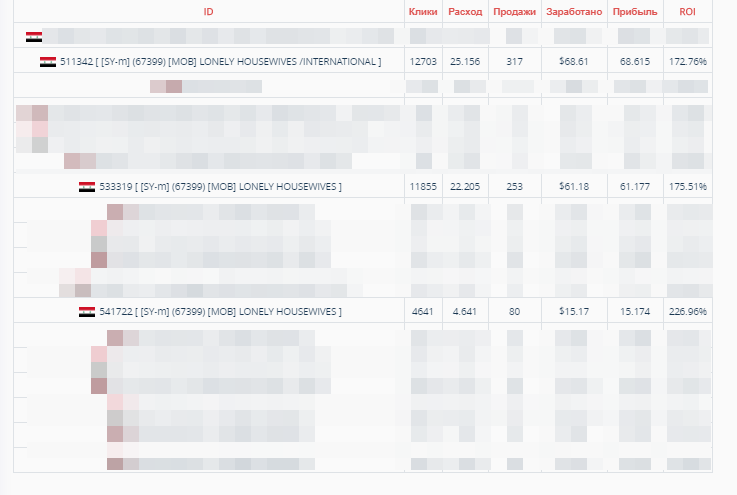Click the flag icon in the top blurred row

[x=34, y=37]
